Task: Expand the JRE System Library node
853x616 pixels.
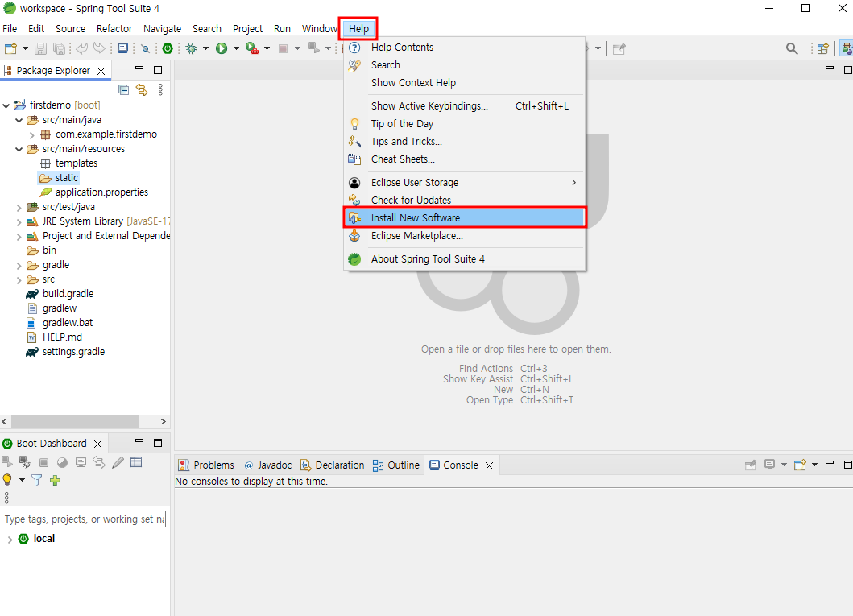Action: pyautogui.click(x=19, y=221)
